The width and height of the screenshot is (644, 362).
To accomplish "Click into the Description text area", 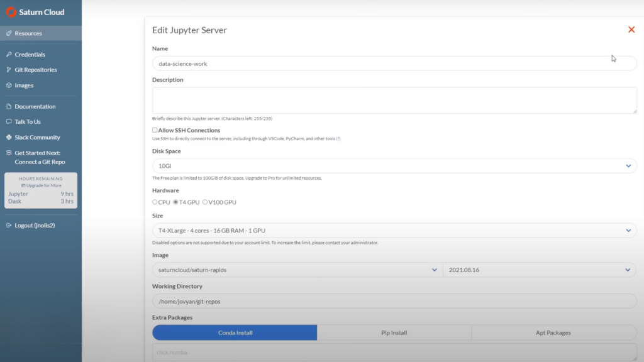I will (x=394, y=100).
